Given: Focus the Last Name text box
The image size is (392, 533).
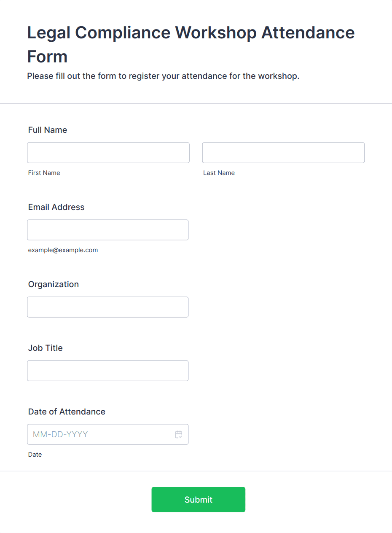Looking at the screenshot, I should [x=283, y=153].
